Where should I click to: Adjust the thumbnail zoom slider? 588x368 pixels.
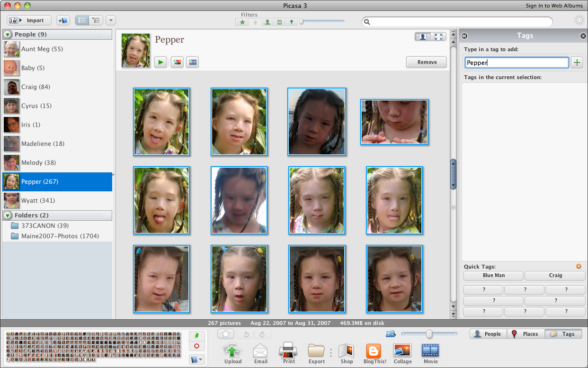tap(429, 334)
